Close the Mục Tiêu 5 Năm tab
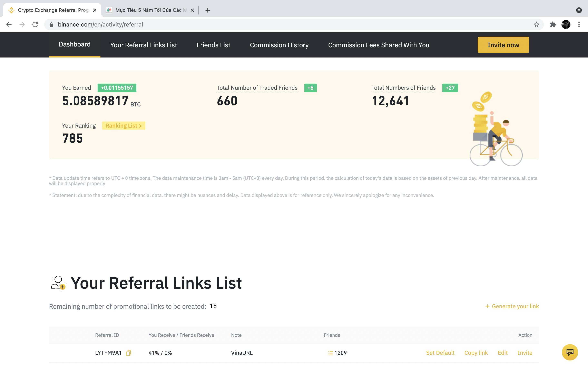The height and width of the screenshot is (367, 588). (x=192, y=10)
